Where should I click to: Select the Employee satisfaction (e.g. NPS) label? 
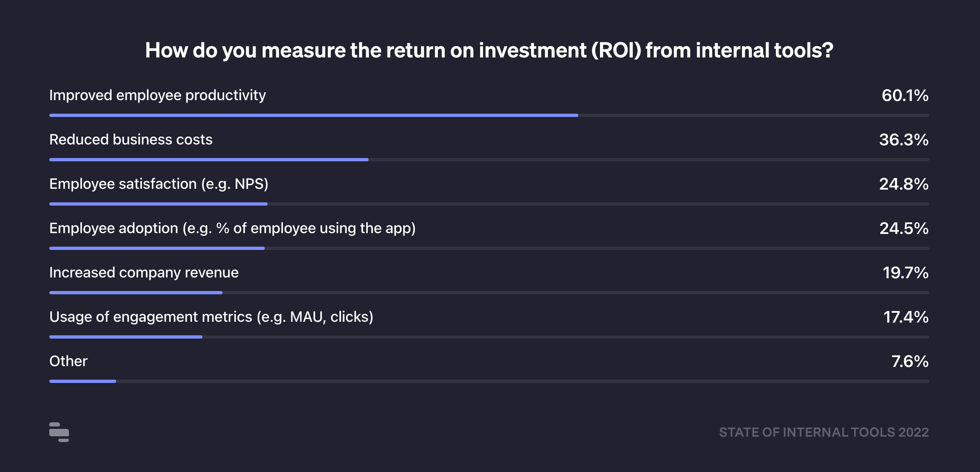click(x=159, y=184)
